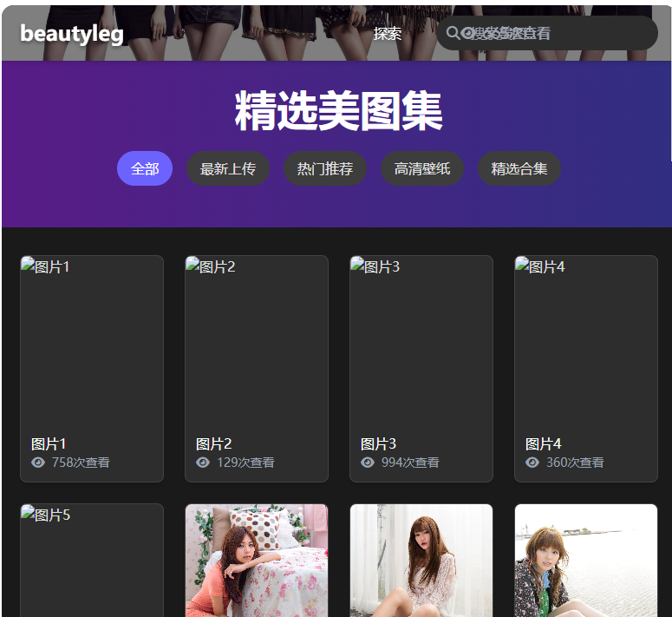Screen dimensions: 672x617
Task: Open the bedroom photo with floral bedding
Action: 257,561
